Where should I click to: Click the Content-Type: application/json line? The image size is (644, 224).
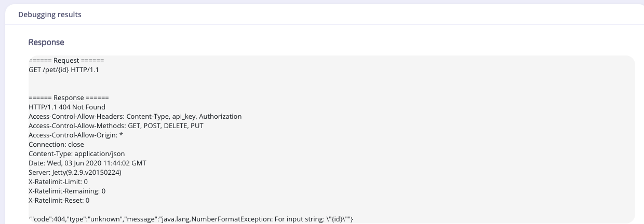click(x=76, y=153)
